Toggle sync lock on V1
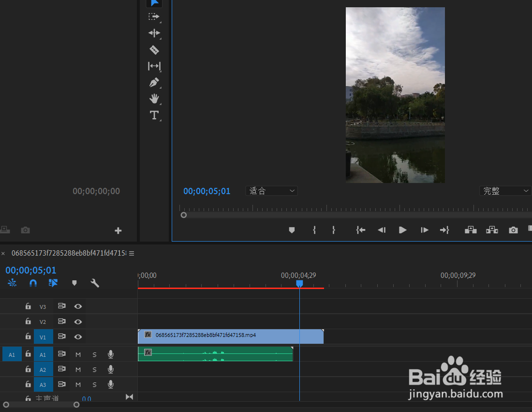 pyautogui.click(x=62, y=336)
